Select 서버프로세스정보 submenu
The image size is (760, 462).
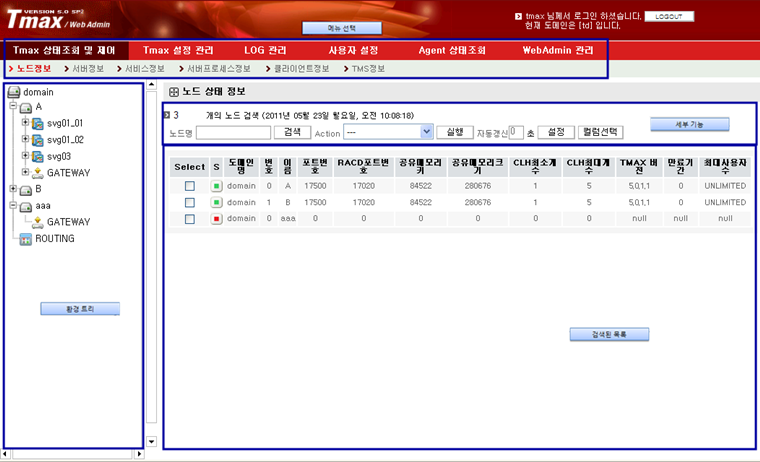point(219,69)
